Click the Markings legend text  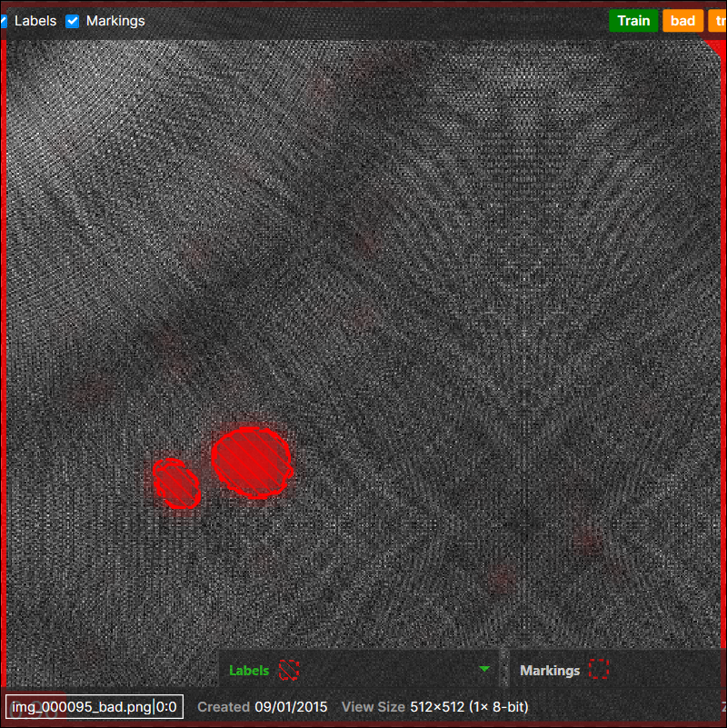coord(550,671)
